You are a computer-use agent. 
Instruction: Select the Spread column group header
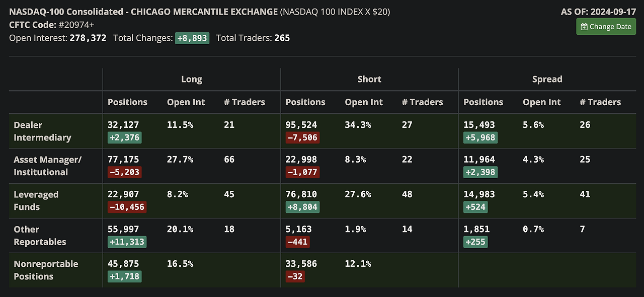tap(547, 79)
